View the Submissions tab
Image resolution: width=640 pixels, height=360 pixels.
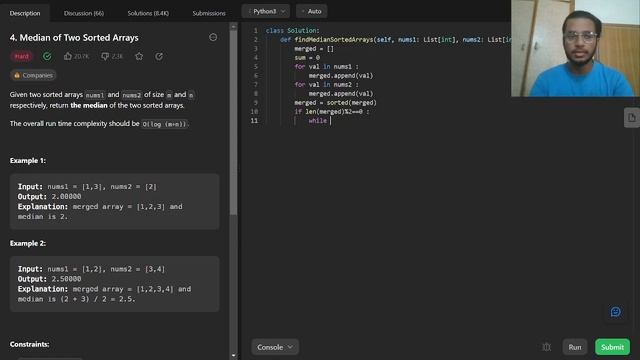click(x=209, y=13)
